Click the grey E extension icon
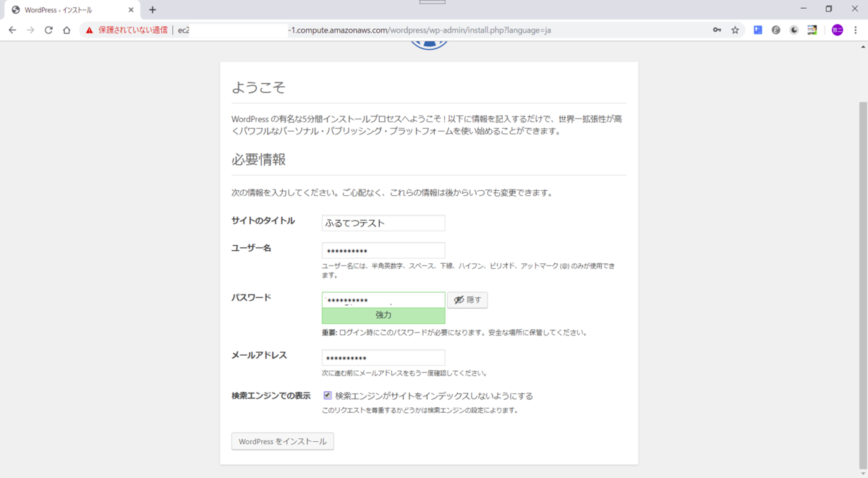This screenshot has height=478, width=868. (x=776, y=30)
